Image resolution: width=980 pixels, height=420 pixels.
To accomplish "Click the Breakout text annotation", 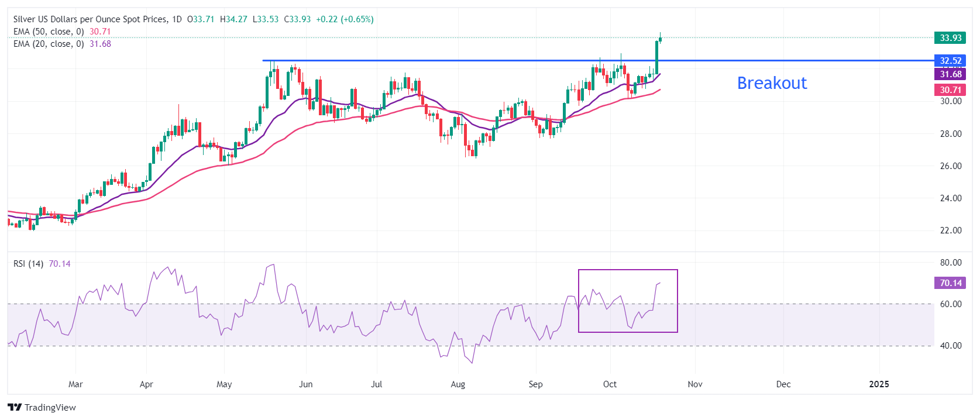I will (771, 83).
